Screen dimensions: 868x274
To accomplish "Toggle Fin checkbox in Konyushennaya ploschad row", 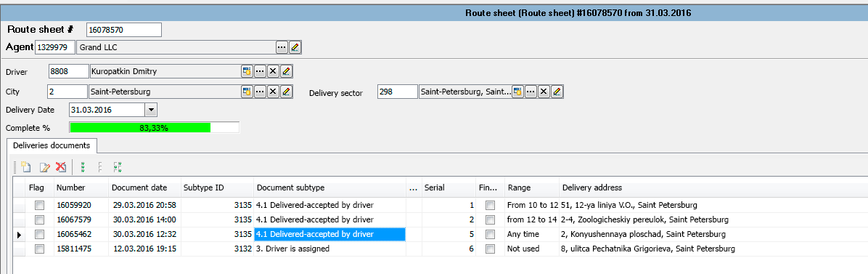I will 490,235.
